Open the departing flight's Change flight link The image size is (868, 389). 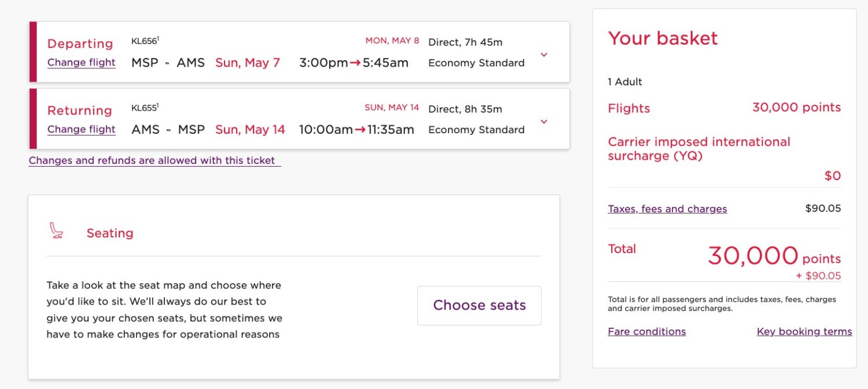80,64
